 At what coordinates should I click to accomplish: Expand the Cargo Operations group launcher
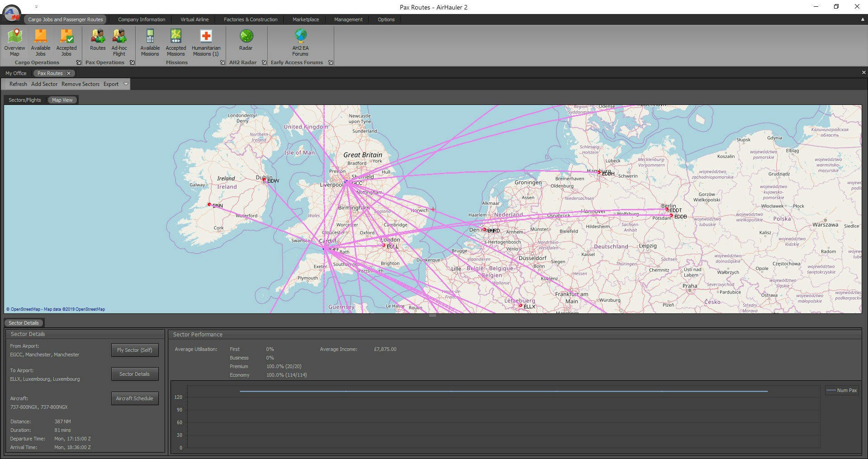79,62
